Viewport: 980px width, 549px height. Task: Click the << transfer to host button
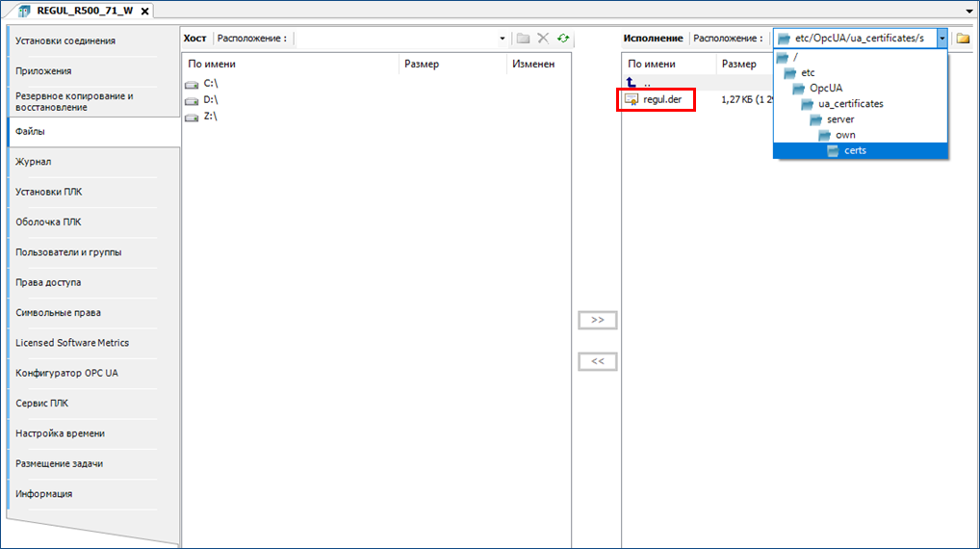tap(597, 362)
